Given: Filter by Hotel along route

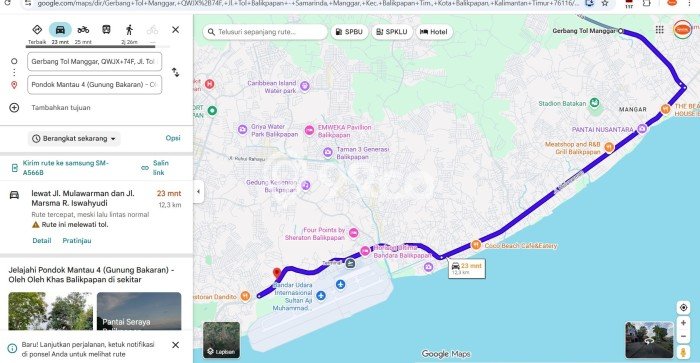Looking at the screenshot, I should tap(433, 32).
